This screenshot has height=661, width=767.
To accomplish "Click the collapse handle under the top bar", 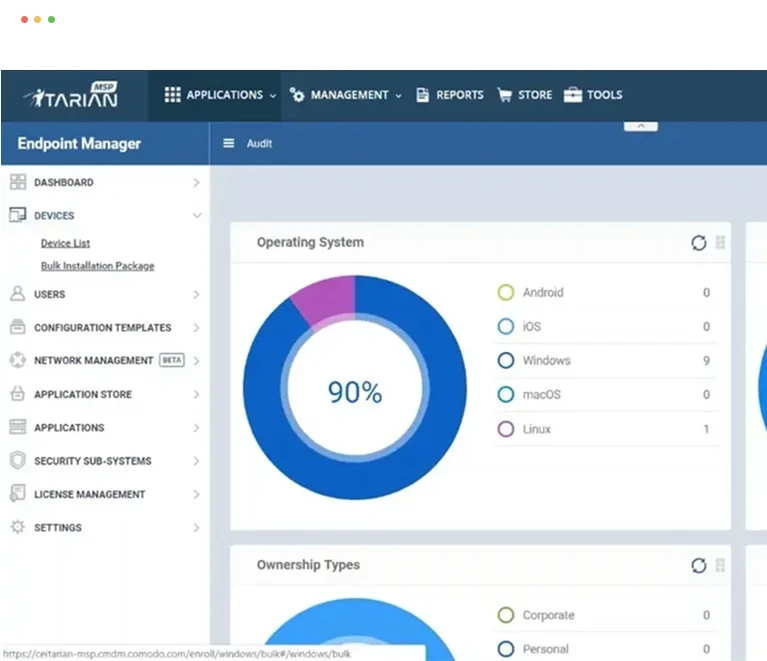I will coord(640,126).
